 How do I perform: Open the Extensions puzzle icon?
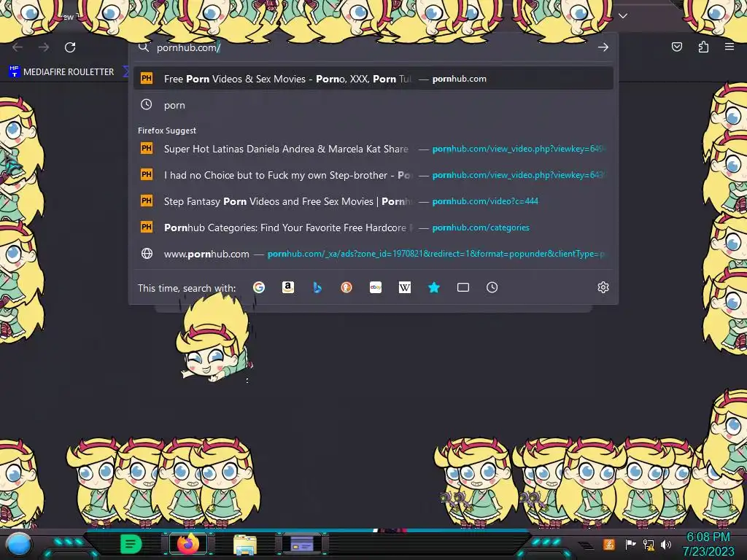(703, 47)
